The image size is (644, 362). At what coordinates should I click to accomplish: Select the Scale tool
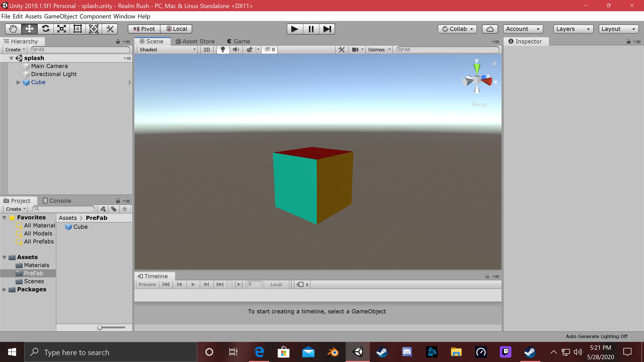(61, 29)
